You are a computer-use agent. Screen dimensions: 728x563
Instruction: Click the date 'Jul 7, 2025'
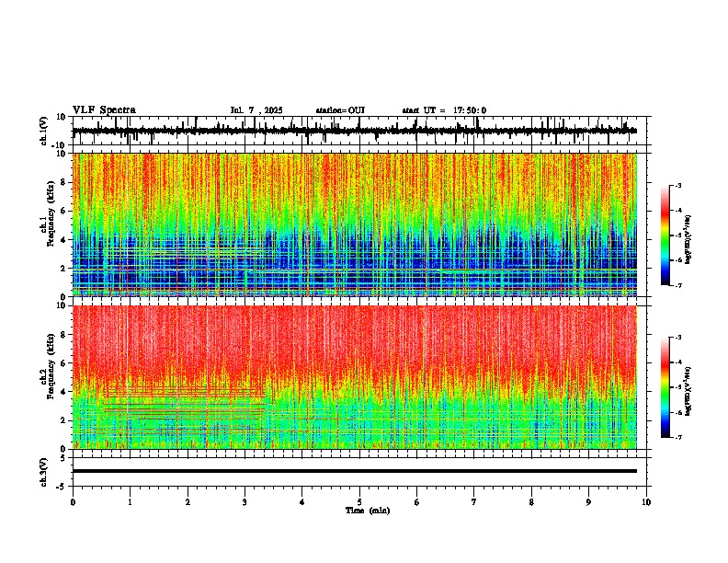[256, 110]
